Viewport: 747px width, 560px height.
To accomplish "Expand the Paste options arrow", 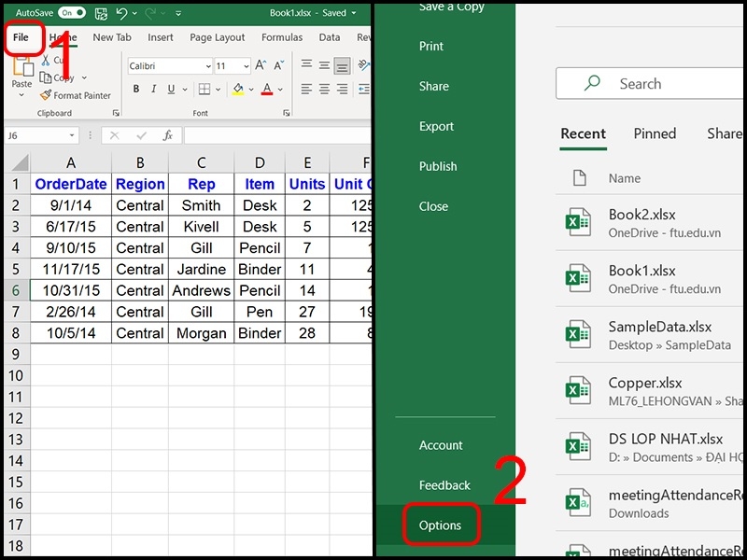I will click(x=21, y=95).
